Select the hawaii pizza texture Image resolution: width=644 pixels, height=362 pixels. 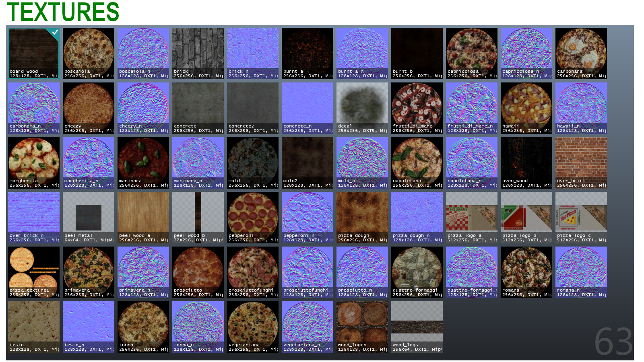click(526, 108)
